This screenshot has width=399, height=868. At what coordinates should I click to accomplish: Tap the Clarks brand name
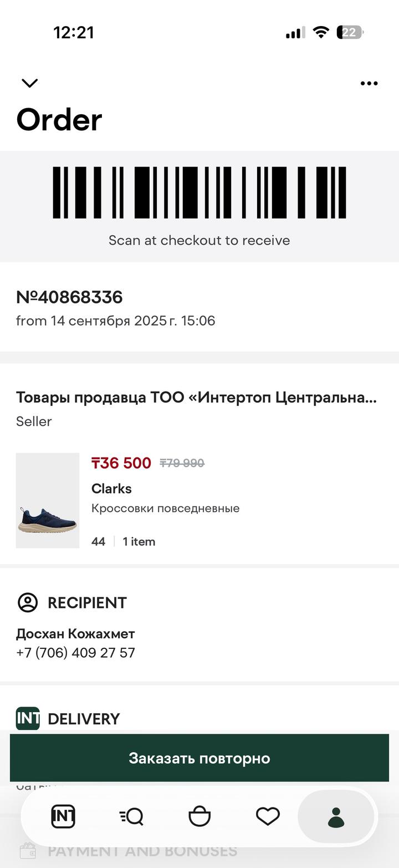pos(111,489)
